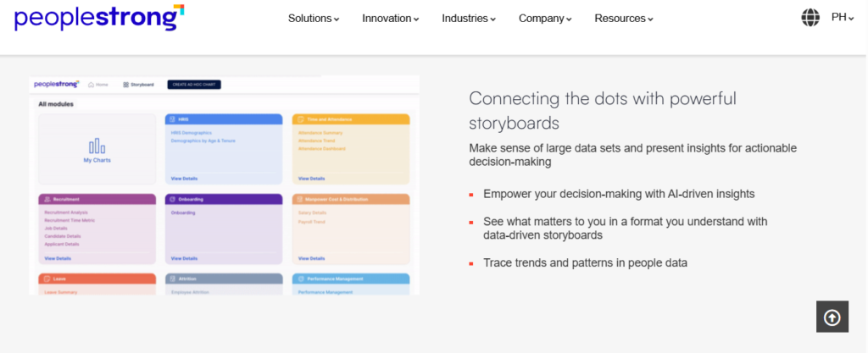
Task: Click View Details in the Onboarding card
Action: click(x=184, y=258)
